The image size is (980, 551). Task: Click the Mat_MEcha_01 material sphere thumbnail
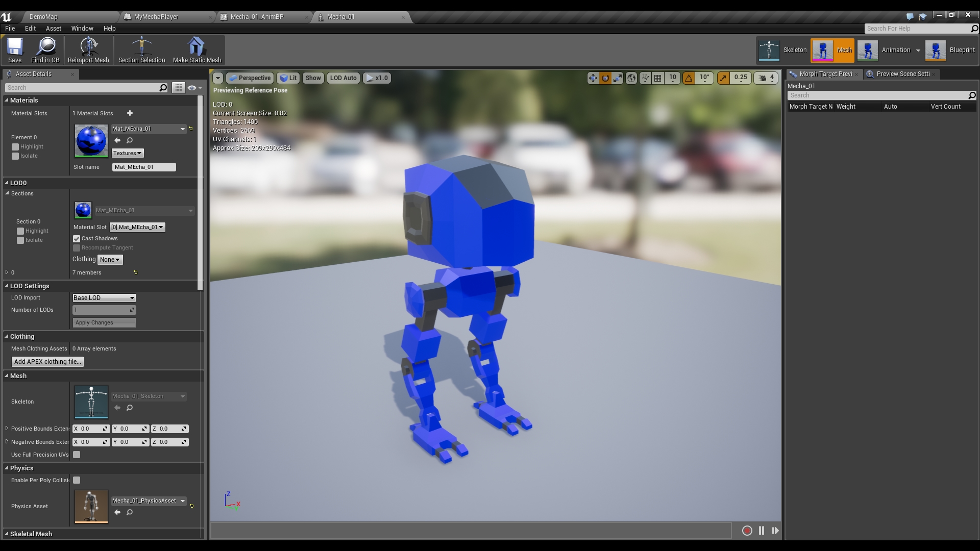[90, 141]
